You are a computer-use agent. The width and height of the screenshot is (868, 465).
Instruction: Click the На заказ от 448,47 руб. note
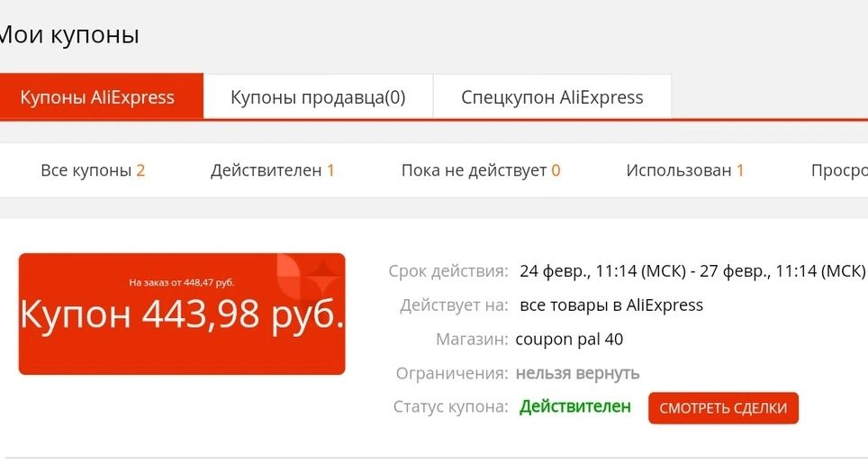(182, 283)
